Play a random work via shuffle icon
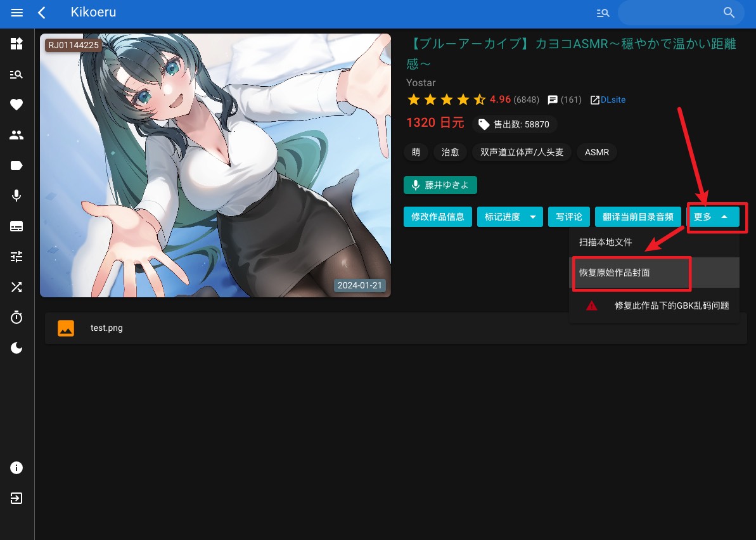 [x=16, y=286]
